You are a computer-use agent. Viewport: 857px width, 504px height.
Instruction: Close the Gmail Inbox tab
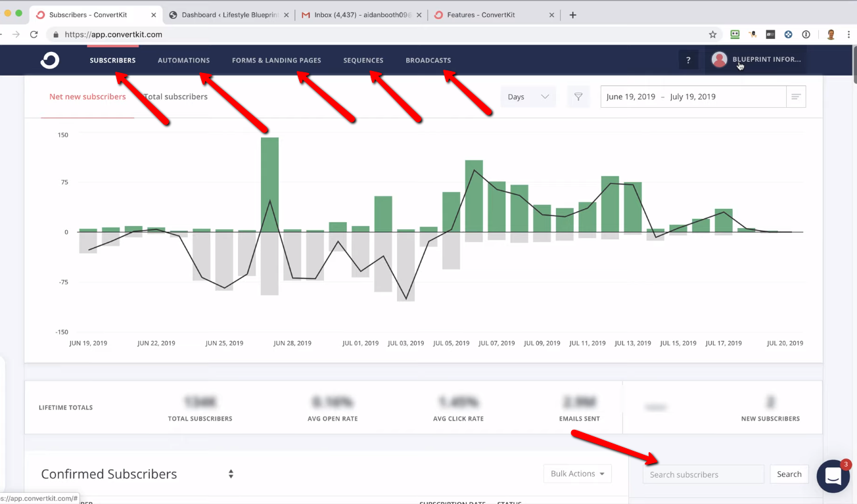(419, 14)
